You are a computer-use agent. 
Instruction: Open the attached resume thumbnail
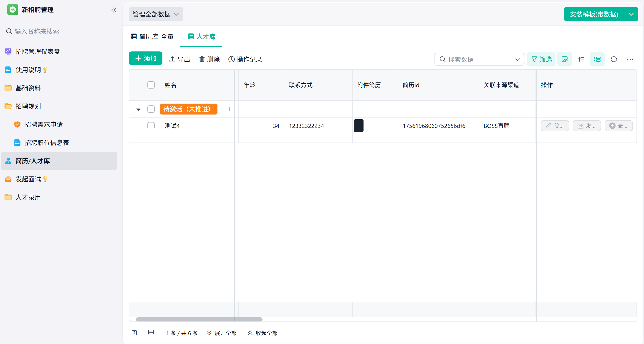pos(359,126)
